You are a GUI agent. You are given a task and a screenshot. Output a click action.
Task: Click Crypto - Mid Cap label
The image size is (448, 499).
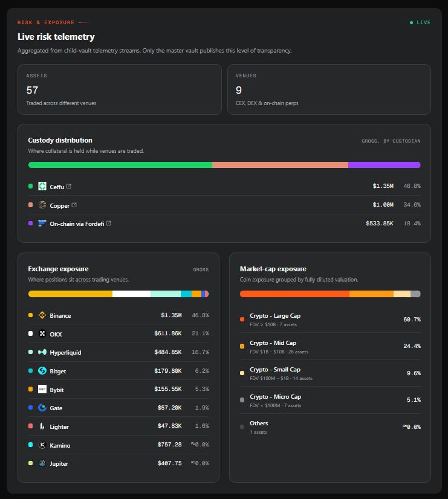(273, 343)
